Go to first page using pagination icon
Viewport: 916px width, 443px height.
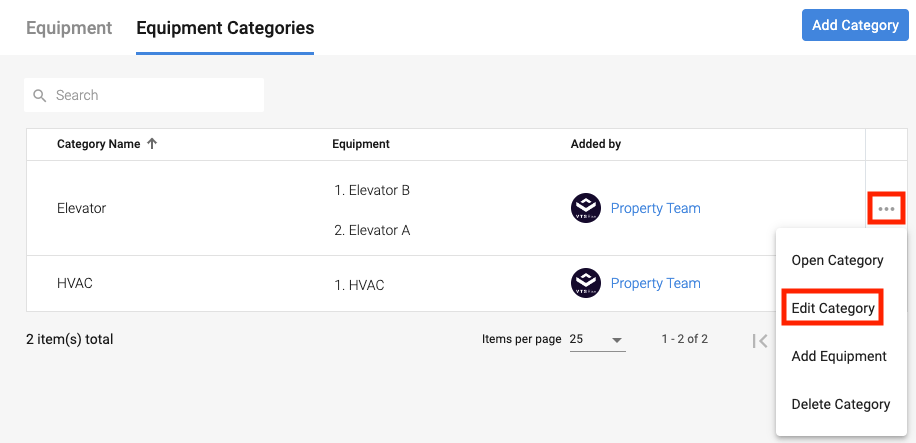[x=760, y=340]
